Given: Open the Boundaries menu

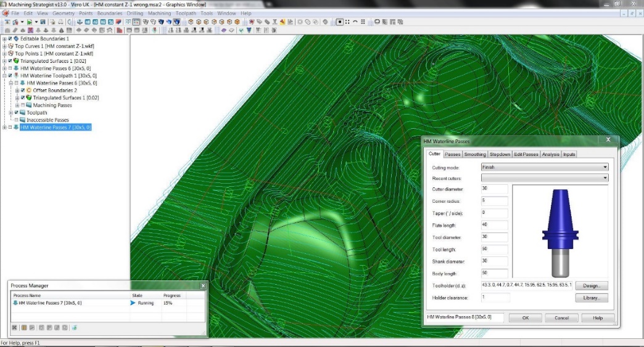Looking at the screenshot, I should coord(110,13).
